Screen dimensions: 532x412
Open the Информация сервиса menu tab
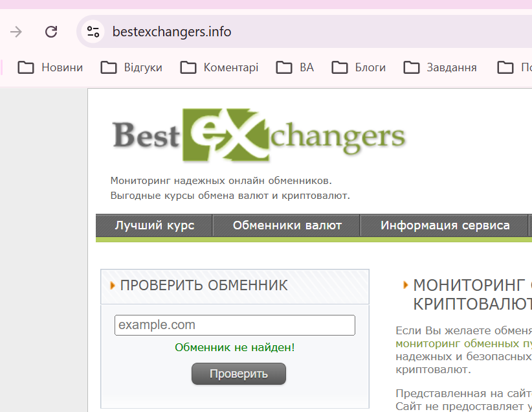tap(445, 225)
